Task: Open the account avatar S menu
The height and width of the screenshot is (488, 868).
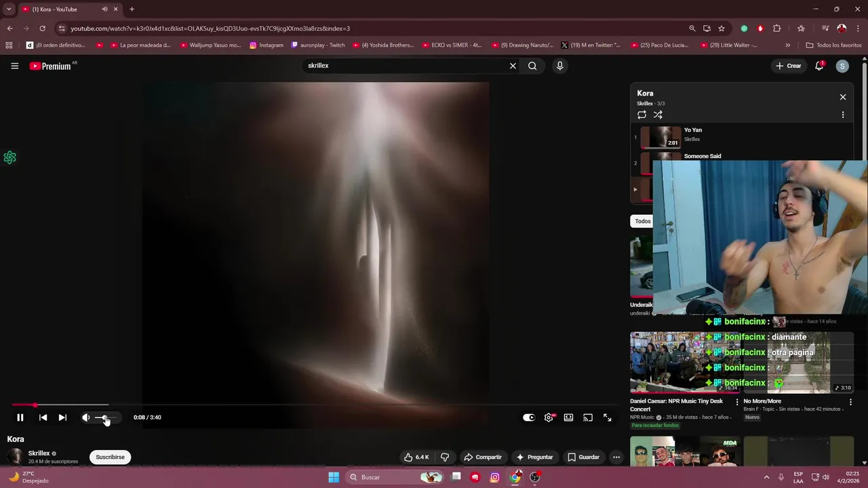Action: [x=842, y=66]
